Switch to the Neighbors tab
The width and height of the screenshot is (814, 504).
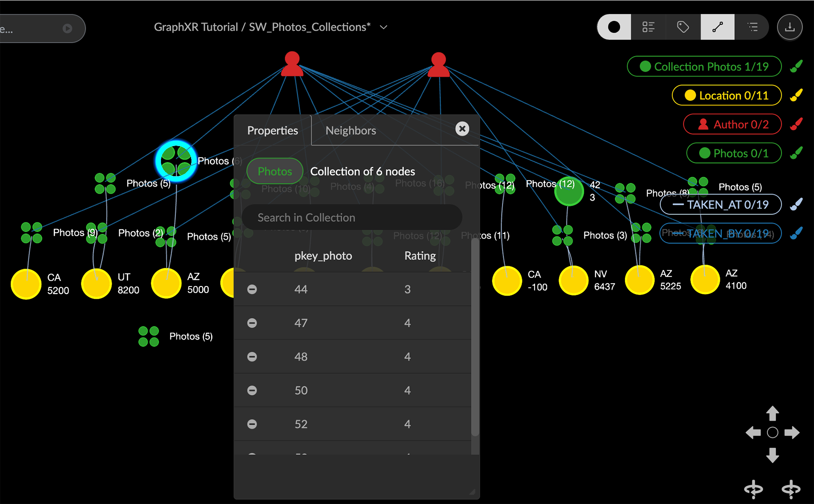click(x=351, y=131)
